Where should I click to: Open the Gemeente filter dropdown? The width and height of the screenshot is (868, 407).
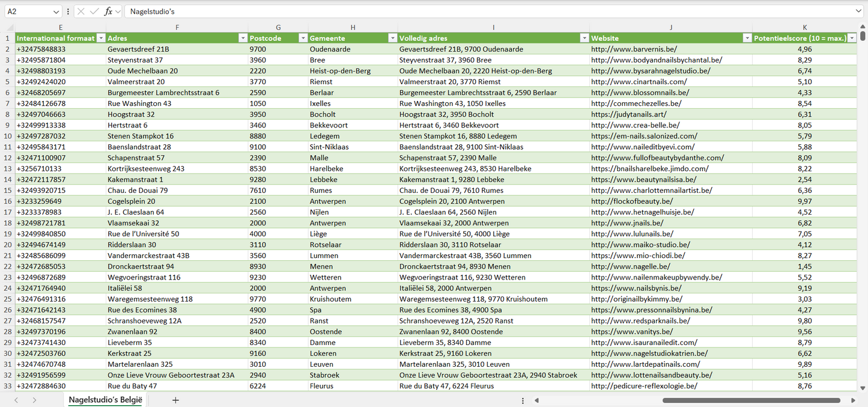pyautogui.click(x=392, y=38)
